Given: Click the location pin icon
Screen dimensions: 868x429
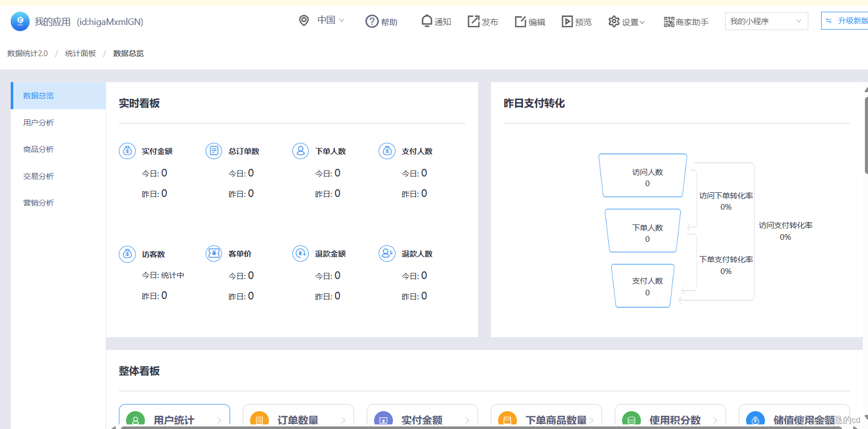Looking at the screenshot, I should [x=304, y=20].
